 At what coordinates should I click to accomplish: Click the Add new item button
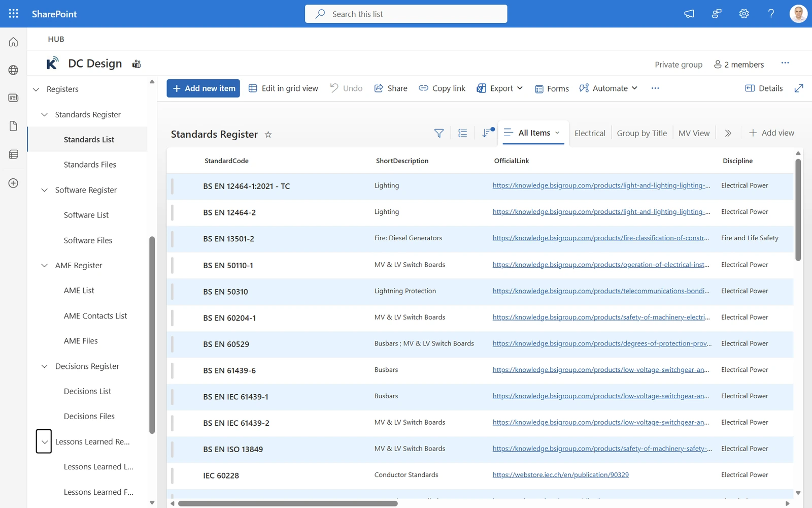click(x=203, y=88)
